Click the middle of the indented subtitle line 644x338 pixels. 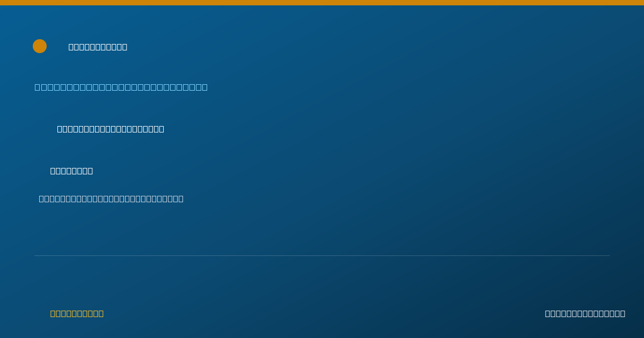tap(111, 129)
